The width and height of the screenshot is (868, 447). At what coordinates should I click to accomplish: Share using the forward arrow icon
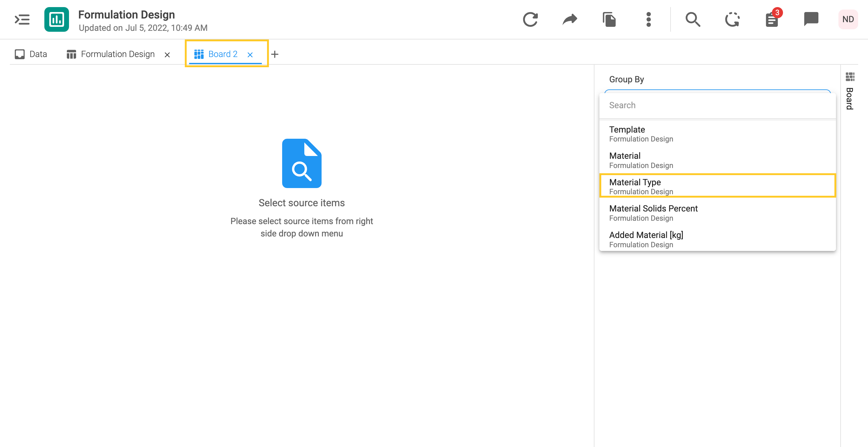point(570,19)
